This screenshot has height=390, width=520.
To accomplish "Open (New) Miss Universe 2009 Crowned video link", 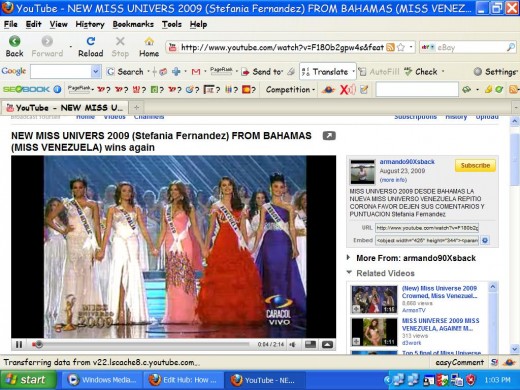I will pos(440,292).
